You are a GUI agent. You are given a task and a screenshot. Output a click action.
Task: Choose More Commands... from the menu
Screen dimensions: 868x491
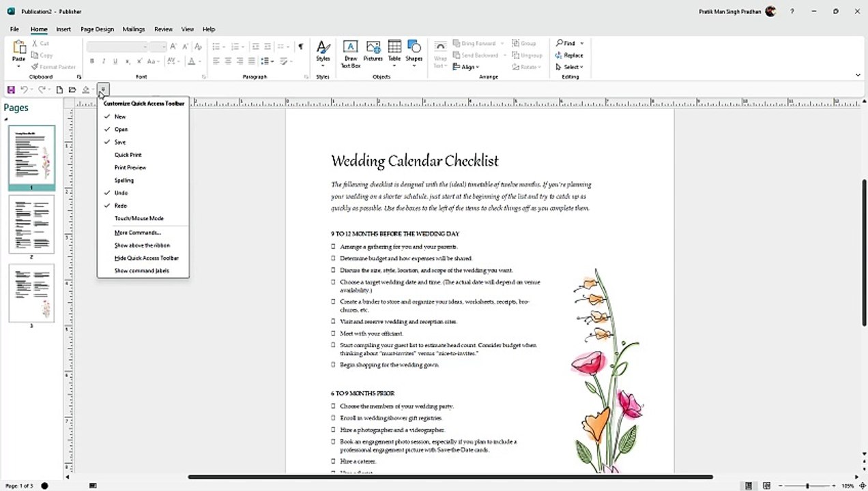[x=143, y=233]
